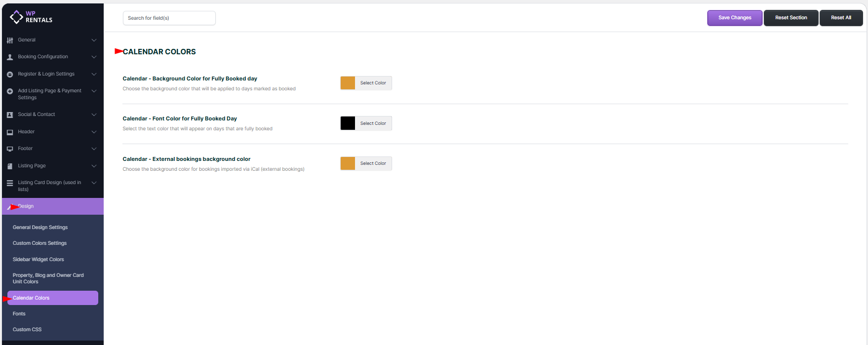Go to Sidebar Widget Colors
Image resolution: width=868 pixels, height=345 pixels.
39,260
